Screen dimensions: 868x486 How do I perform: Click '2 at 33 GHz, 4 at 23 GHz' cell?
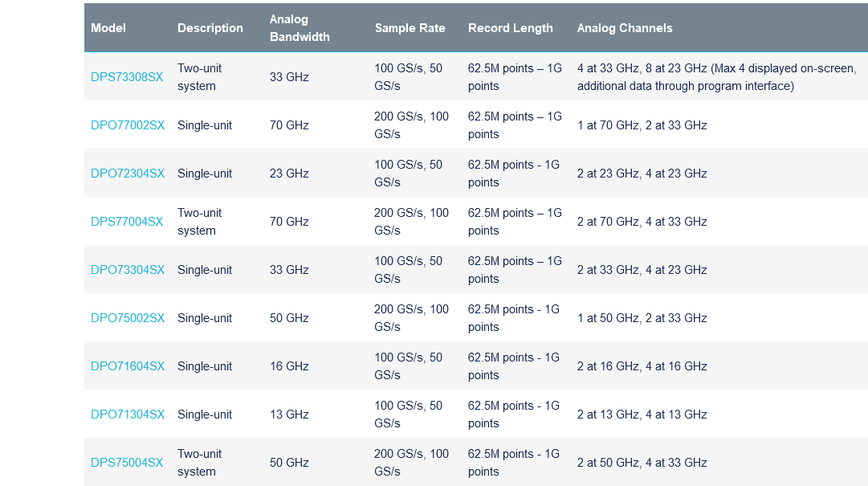tap(642, 270)
